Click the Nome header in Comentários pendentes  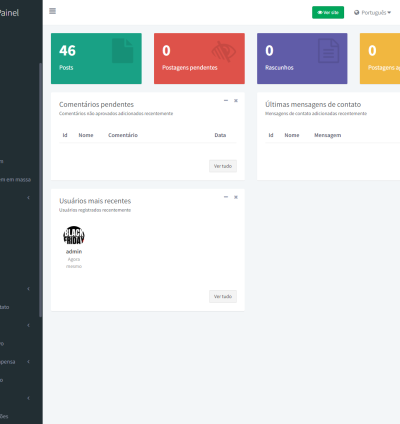(86, 135)
